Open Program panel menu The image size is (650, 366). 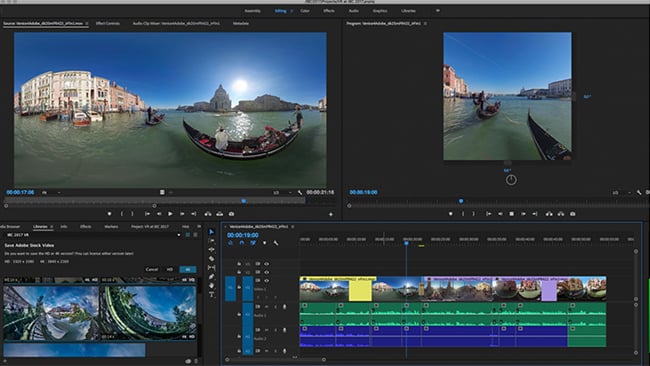click(x=425, y=24)
